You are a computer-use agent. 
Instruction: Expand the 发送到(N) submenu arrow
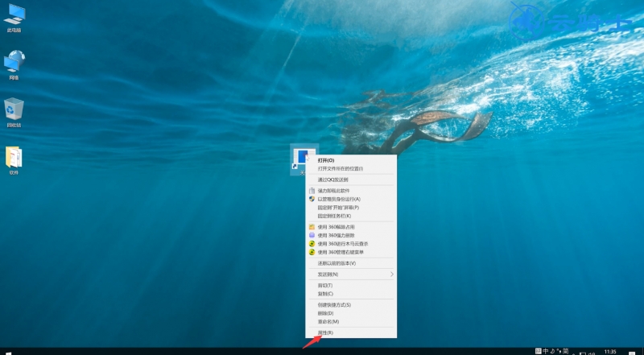click(x=392, y=274)
